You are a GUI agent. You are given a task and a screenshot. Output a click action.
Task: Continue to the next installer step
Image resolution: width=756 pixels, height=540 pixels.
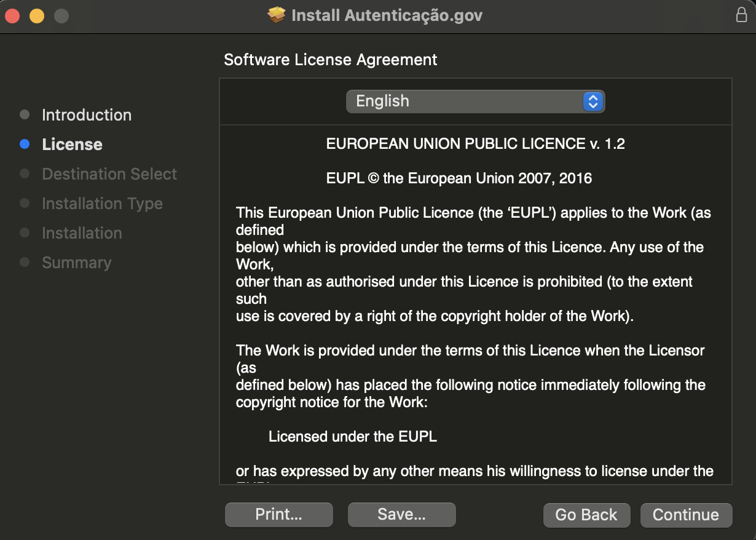686,515
